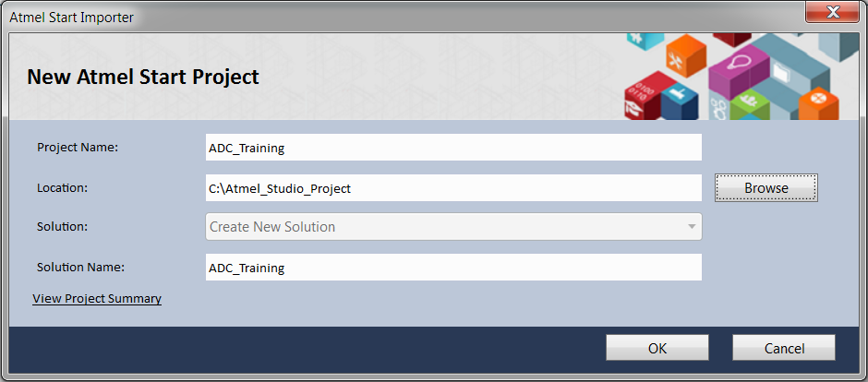Browse for a project location

(x=766, y=188)
